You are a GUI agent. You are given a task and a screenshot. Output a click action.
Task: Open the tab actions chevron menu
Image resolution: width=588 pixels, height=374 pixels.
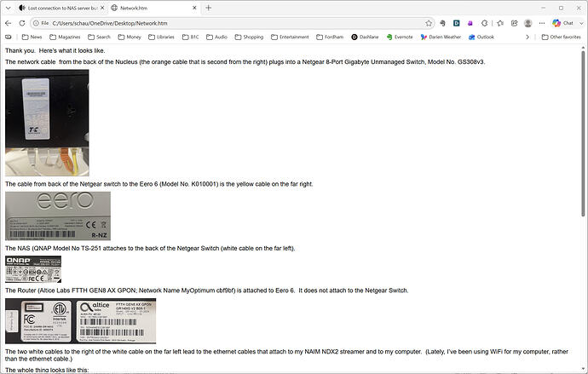coord(9,8)
